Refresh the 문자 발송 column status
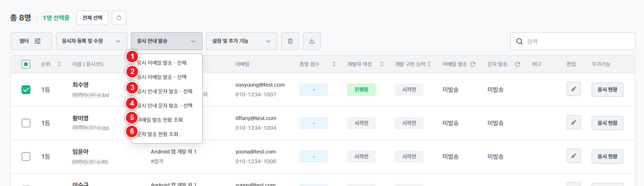Viewport: 644px width, 186px height. point(517,64)
